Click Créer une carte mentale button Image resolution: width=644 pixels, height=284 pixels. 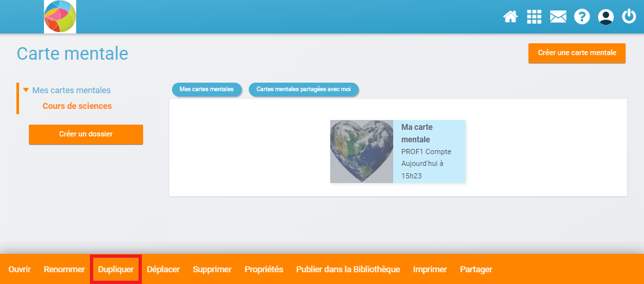pos(576,53)
